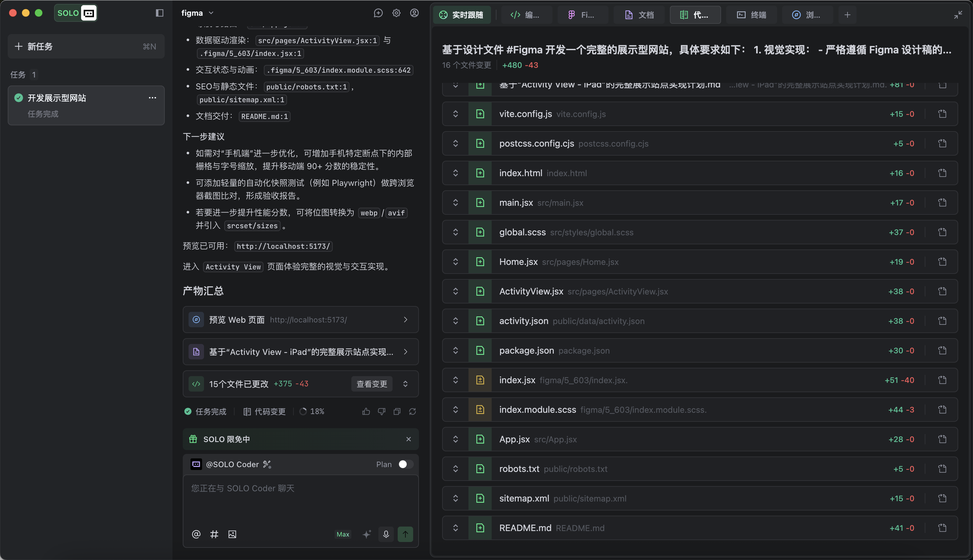
Task: Toggle the SOLO mode switch in title bar
Action: [x=76, y=13]
